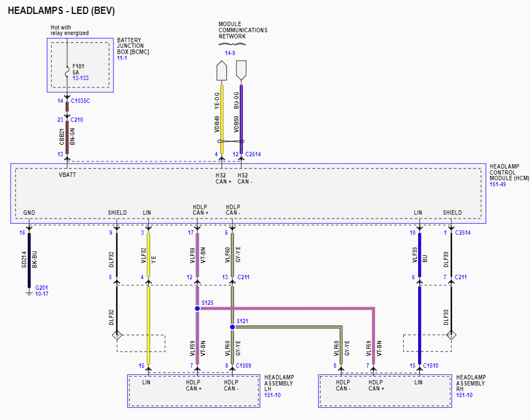Open 151-10 link under Headlamp Assembly LH

tap(272, 396)
